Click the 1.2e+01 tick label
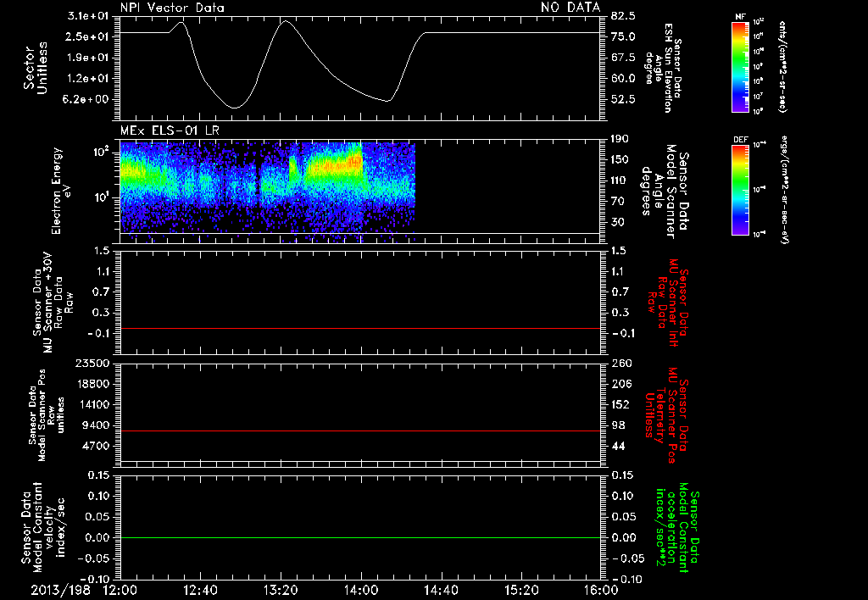 pyautogui.click(x=88, y=79)
